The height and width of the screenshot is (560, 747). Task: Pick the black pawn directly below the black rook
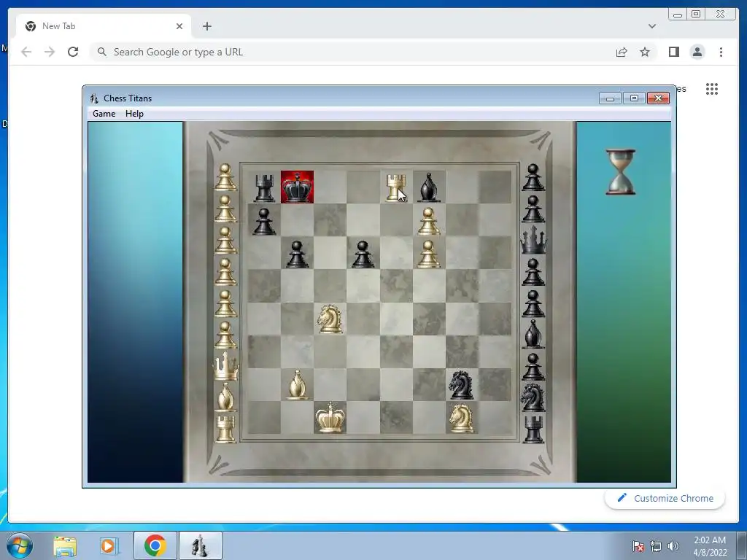[264, 222]
